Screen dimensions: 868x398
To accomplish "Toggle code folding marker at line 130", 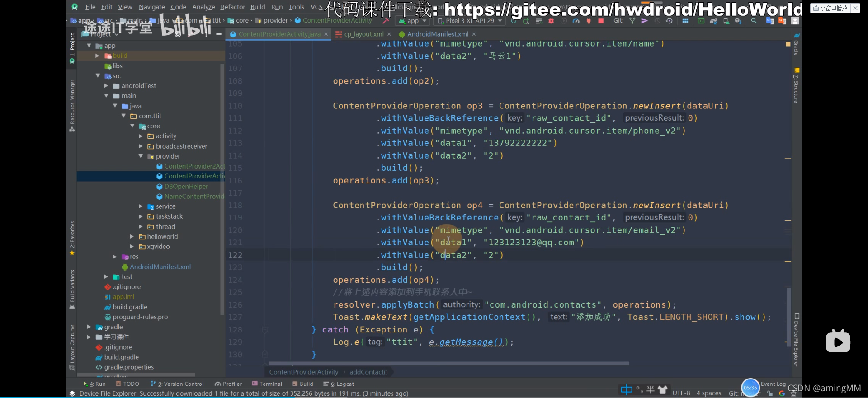I will (265, 355).
